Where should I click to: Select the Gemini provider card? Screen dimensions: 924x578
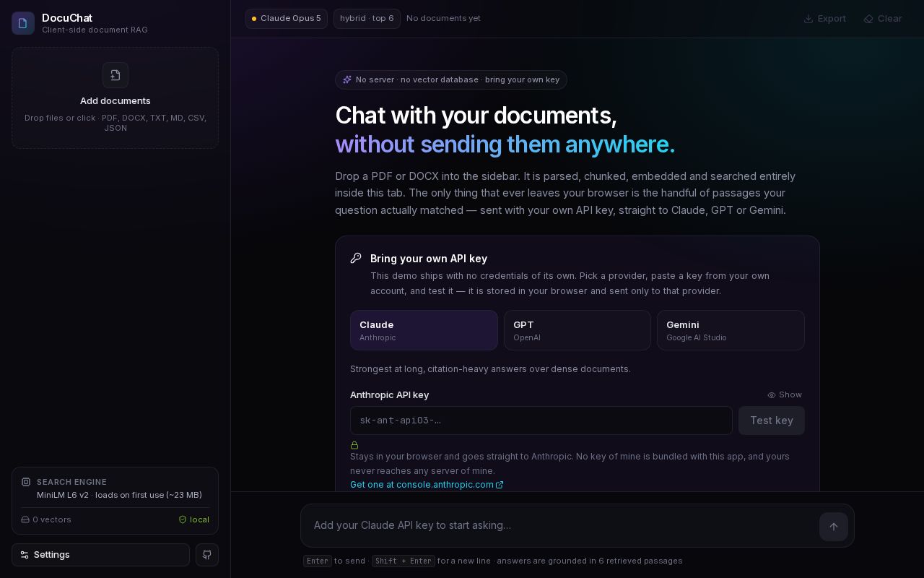[731, 330]
